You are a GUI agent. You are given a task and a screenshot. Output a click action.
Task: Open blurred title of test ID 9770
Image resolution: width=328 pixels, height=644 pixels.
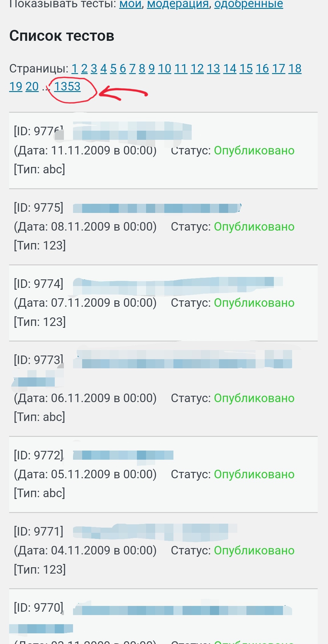[183, 610]
